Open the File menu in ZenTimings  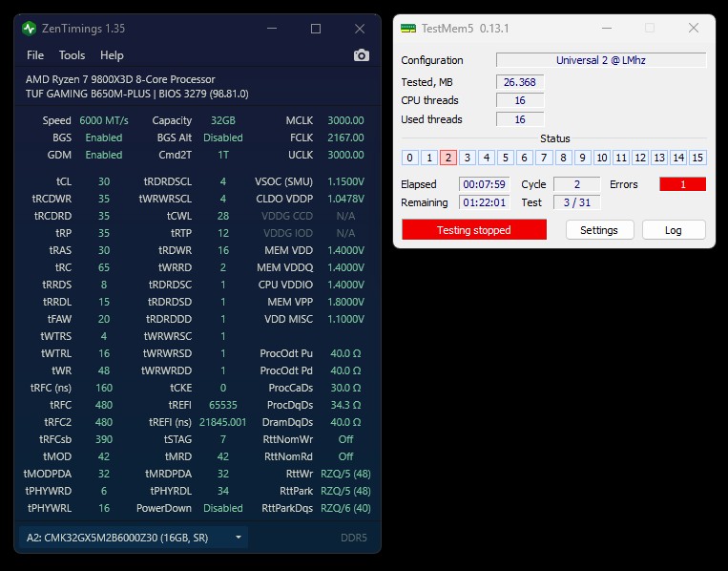tap(35, 55)
